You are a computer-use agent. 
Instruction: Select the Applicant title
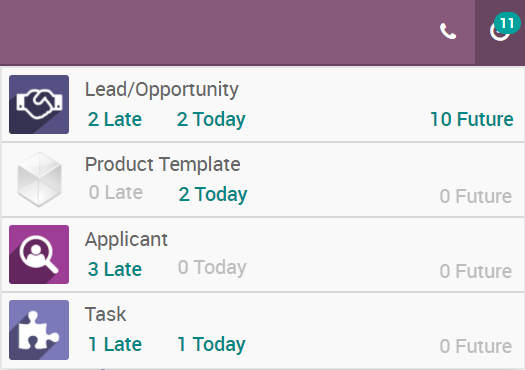click(126, 240)
